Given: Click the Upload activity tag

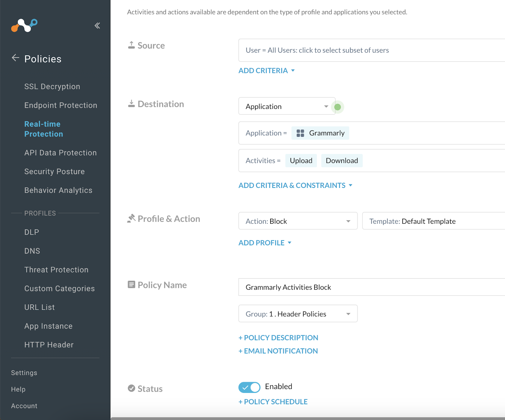Looking at the screenshot, I should click(x=301, y=160).
